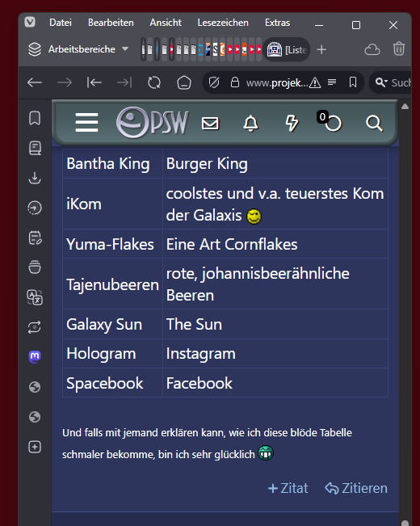Open the first globe web panel

click(35, 387)
